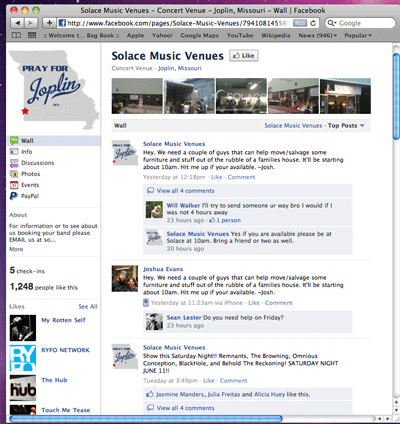
Task: Open the PayPal sidebar icon
Action: (14, 196)
